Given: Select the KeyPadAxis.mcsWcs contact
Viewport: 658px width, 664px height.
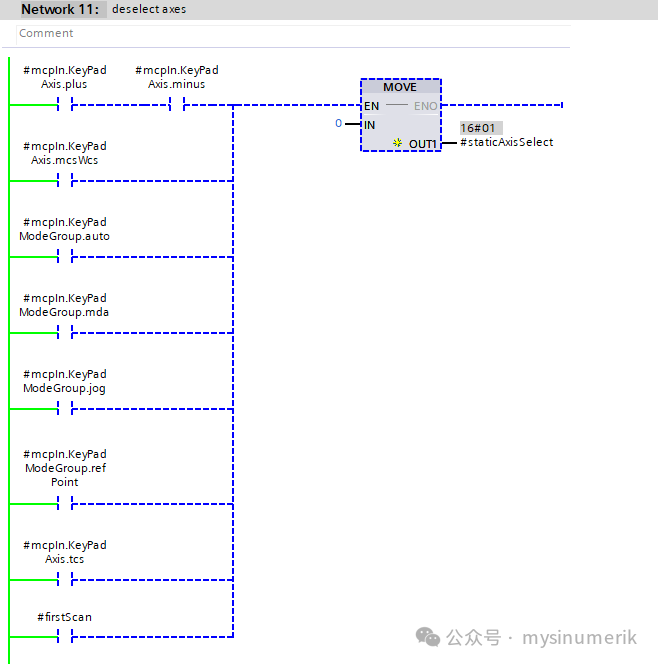Looking at the screenshot, I should click(65, 180).
